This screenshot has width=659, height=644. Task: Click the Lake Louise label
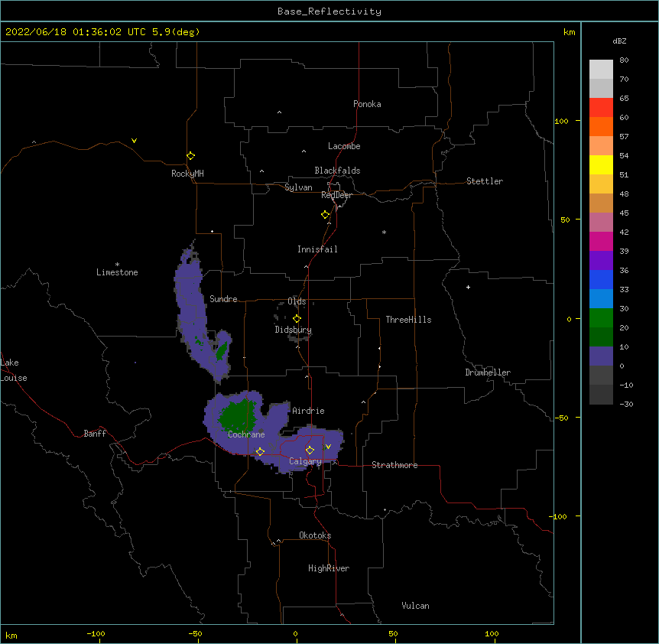pos(14,370)
